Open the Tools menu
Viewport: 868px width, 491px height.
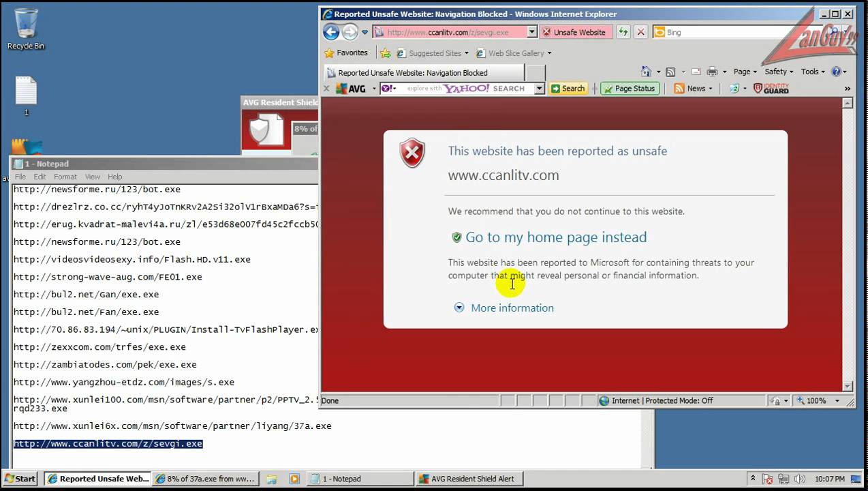pyautogui.click(x=813, y=72)
